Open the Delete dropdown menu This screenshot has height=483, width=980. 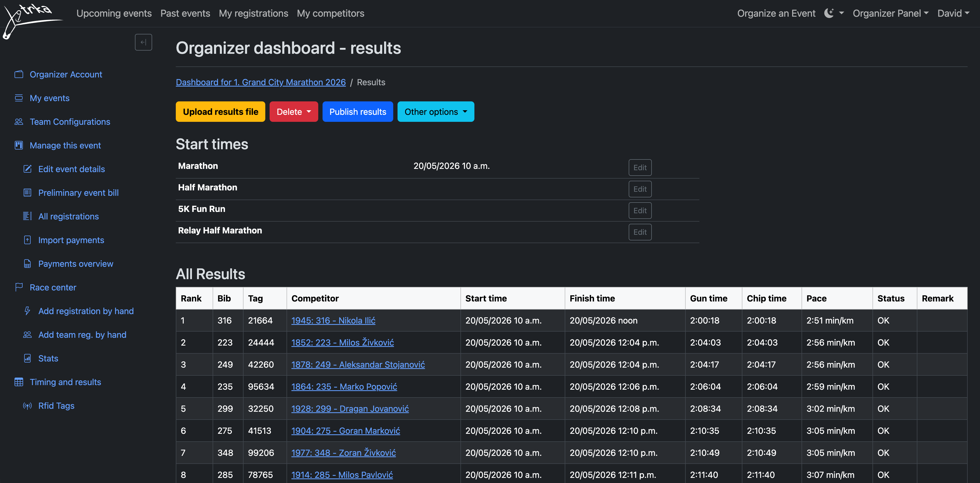293,112
